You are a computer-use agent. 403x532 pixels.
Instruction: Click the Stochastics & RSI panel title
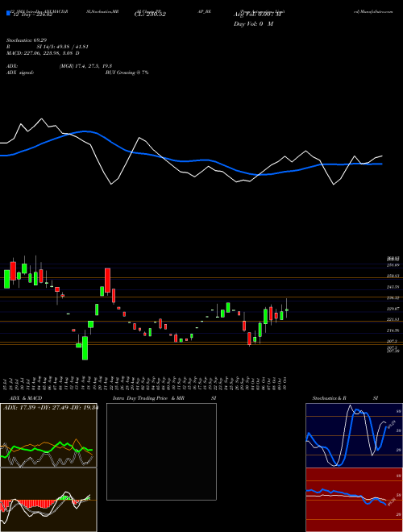[x=345, y=398]
